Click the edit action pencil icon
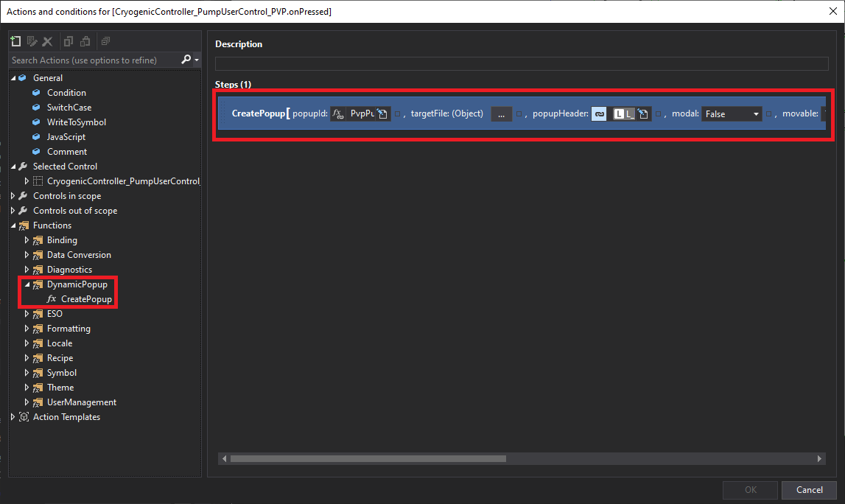Screen dimensions: 845x504 coord(32,42)
